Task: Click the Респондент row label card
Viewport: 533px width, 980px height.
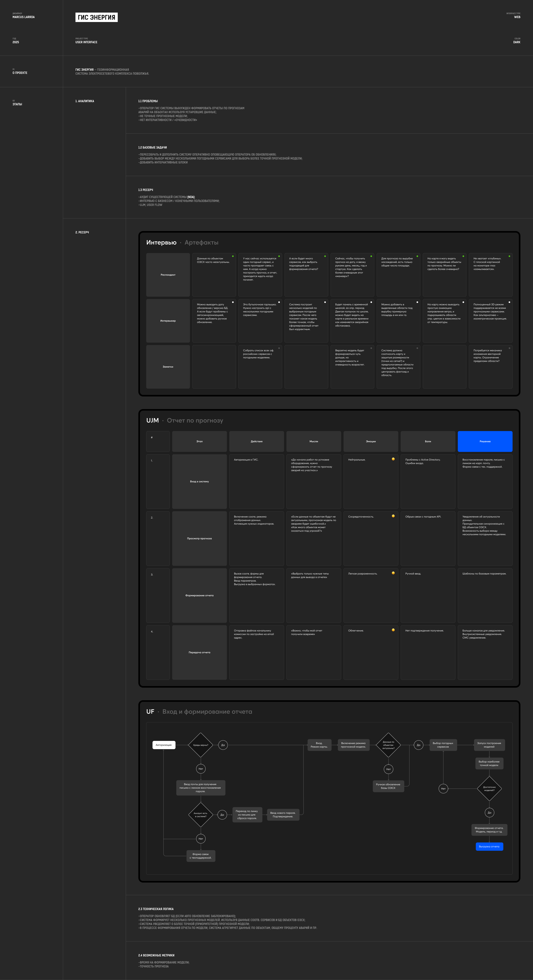Action: coord(168,275)
